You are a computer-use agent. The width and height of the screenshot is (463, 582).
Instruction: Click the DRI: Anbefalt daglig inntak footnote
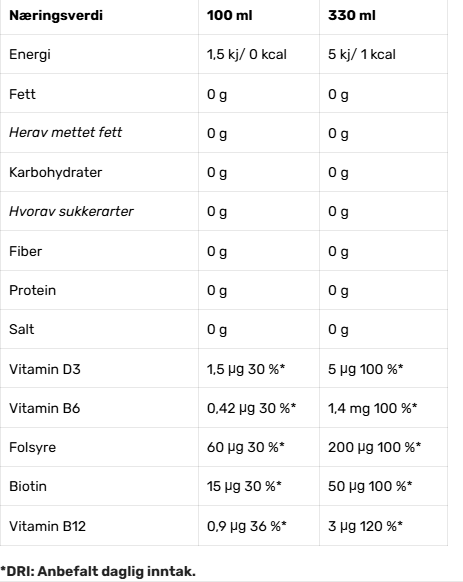[98, 571]
